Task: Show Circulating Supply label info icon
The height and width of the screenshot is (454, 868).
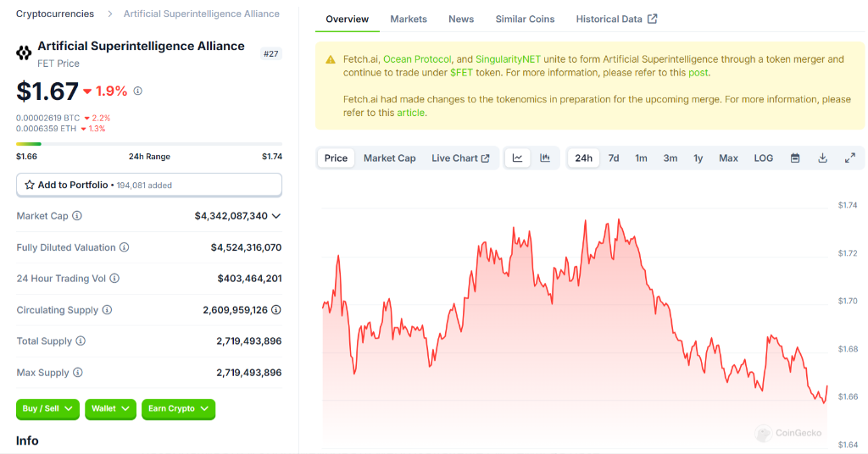Action: (x=108, y=310)
